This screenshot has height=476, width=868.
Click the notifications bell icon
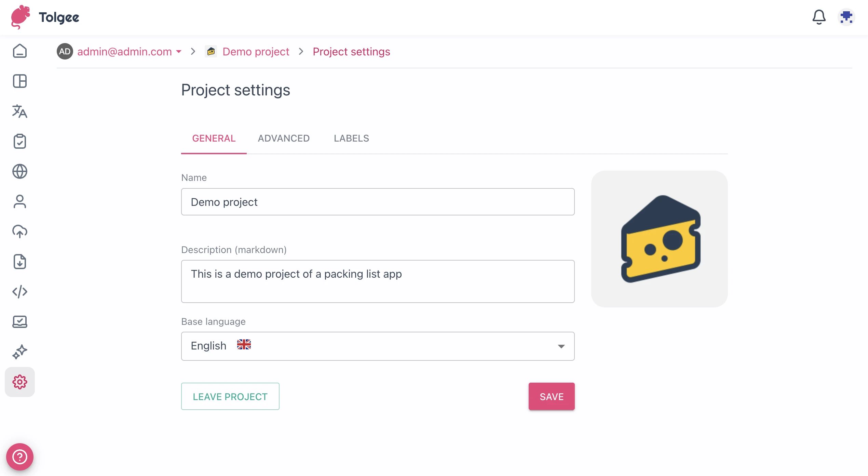pos(819,17)
